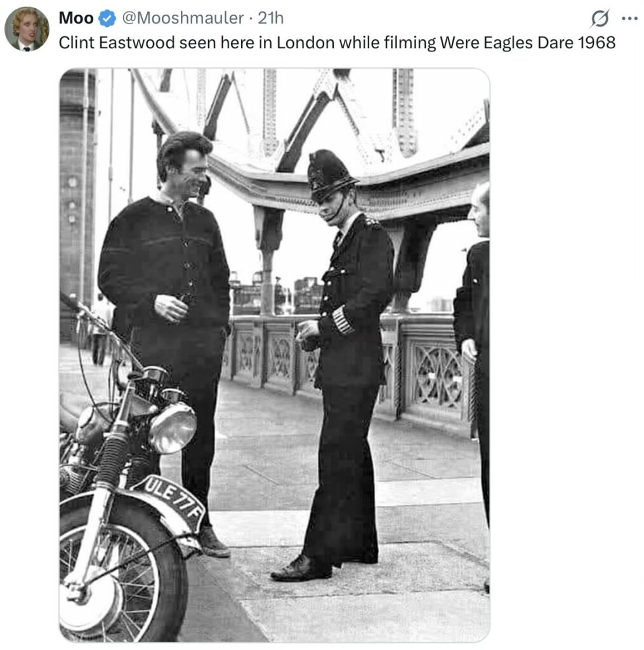Open the 21h timestamp link
644x650 pixels.
[x=271, y=18]
